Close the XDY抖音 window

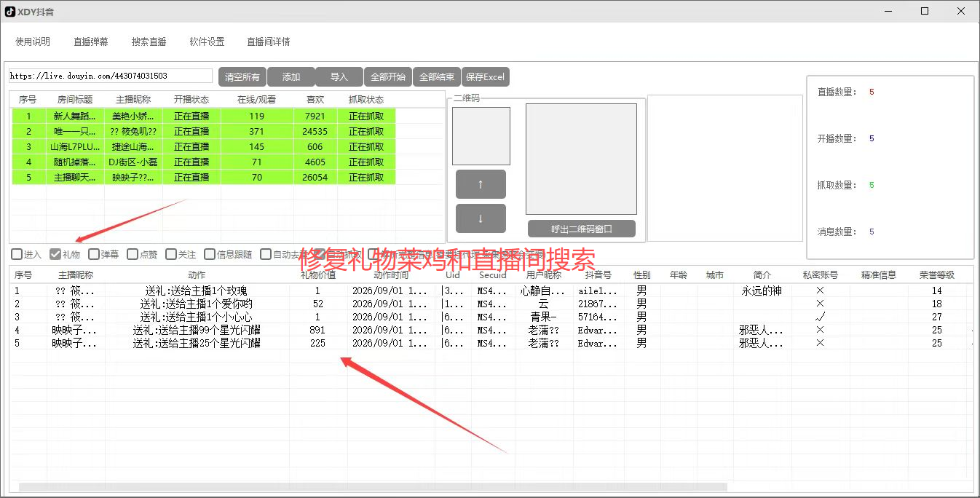point(961,11)
